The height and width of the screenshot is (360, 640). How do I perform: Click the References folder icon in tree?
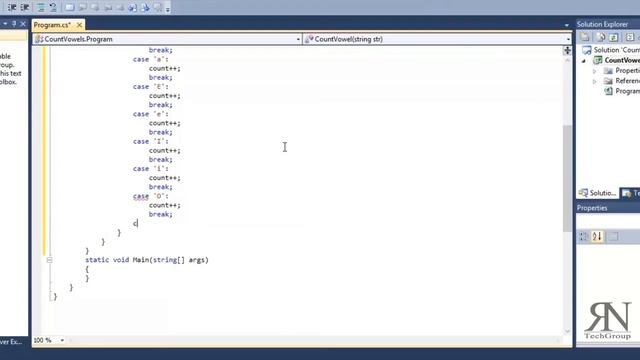point(608,81)
